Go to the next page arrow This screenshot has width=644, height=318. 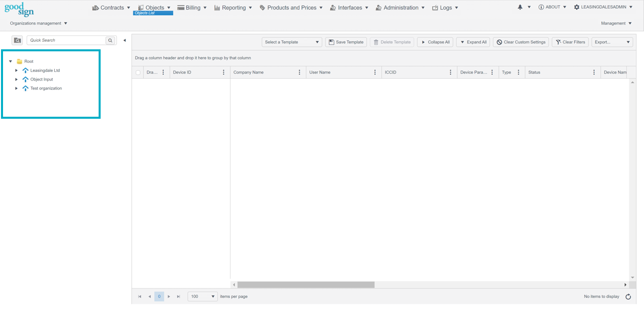coord(169,297)
